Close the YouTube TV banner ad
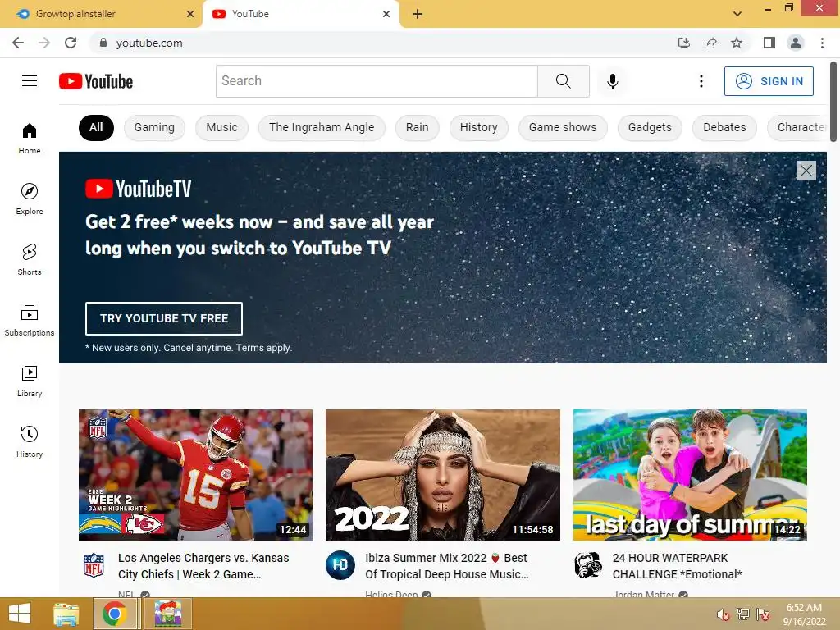 pos(806,171)
